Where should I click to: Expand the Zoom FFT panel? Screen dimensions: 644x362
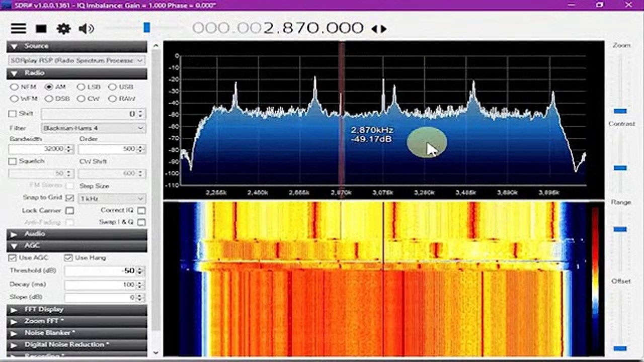[x=77, y=321]
